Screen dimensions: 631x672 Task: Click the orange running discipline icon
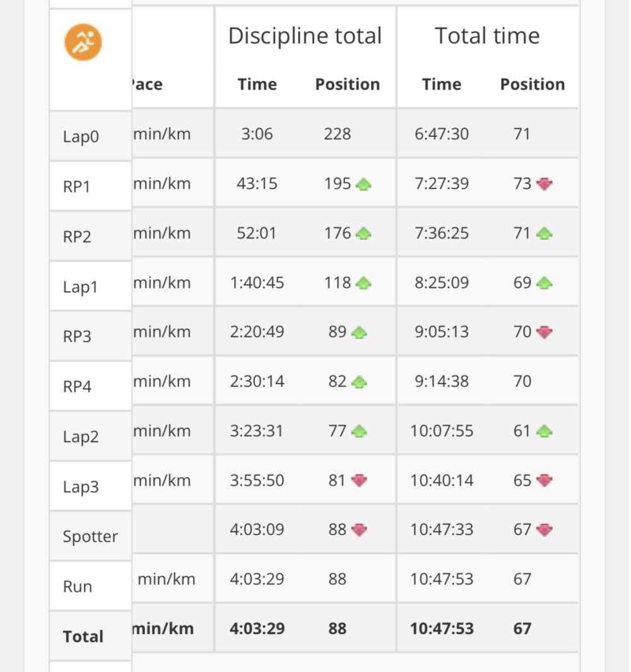[x=83, y=42]
